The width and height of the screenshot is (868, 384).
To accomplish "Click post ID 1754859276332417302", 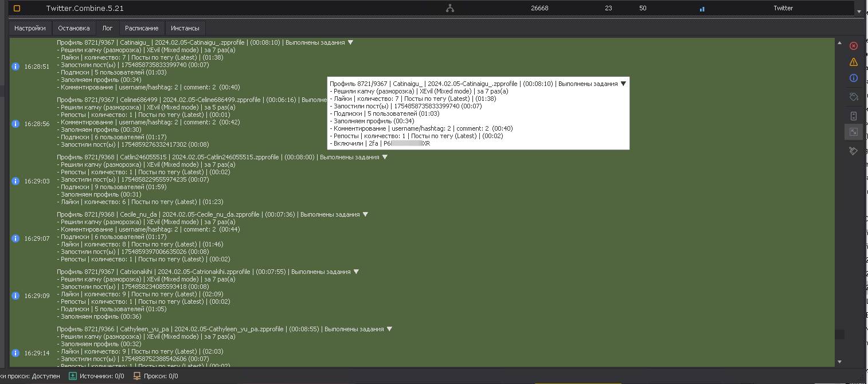I will pos(154,144).
